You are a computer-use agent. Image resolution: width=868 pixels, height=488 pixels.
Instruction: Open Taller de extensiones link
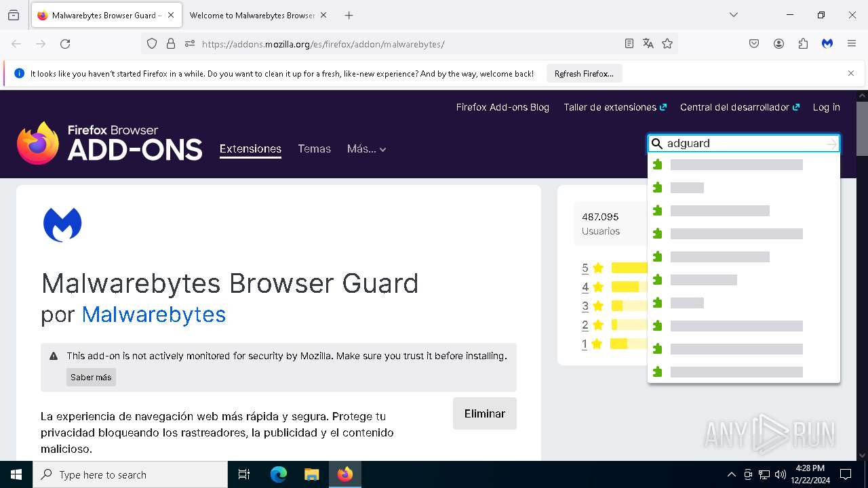(615, 107)
